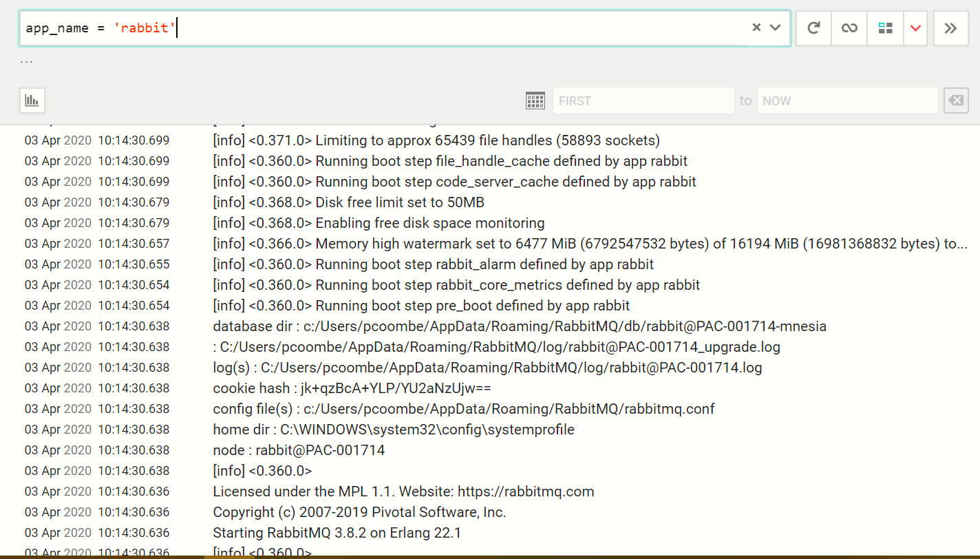Clear the time range with the backspace icon
This screenshot has width=980, height=559.
(956, 100)
